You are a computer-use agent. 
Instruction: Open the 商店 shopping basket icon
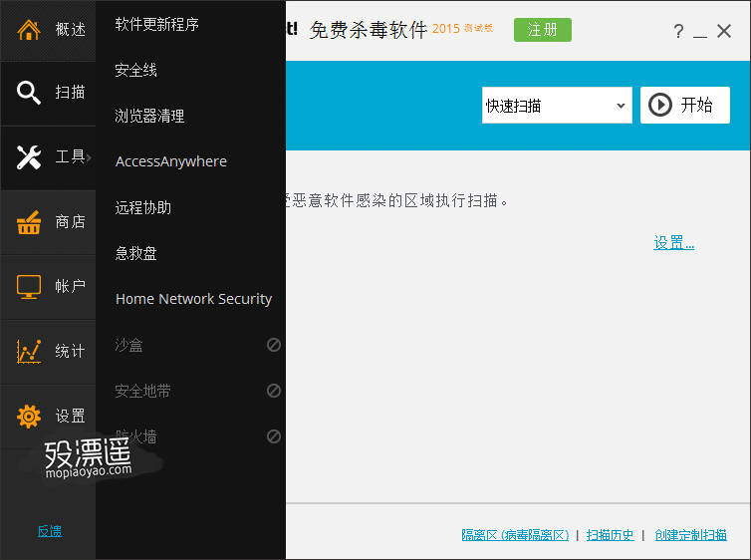28,222
